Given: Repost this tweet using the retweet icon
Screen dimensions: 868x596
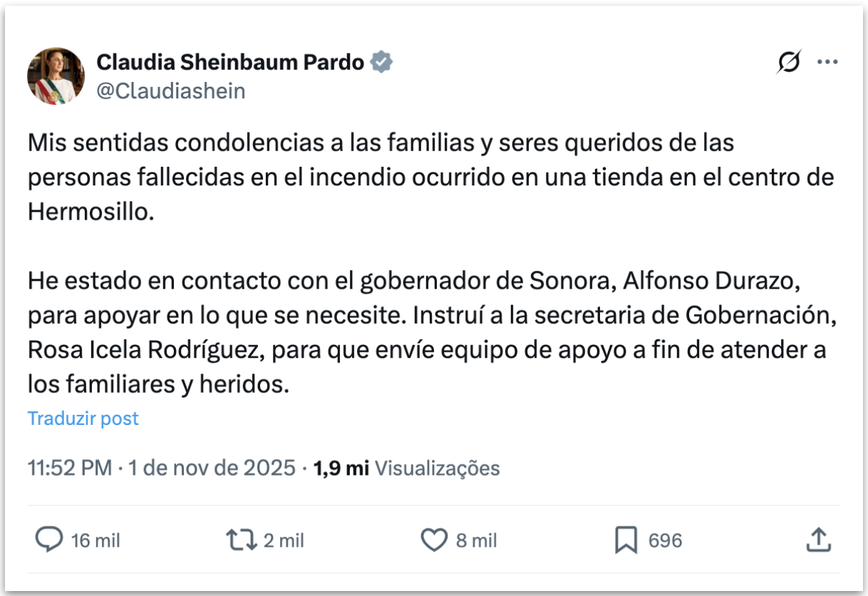Looking at the screenshot, I should coord(241,540).
